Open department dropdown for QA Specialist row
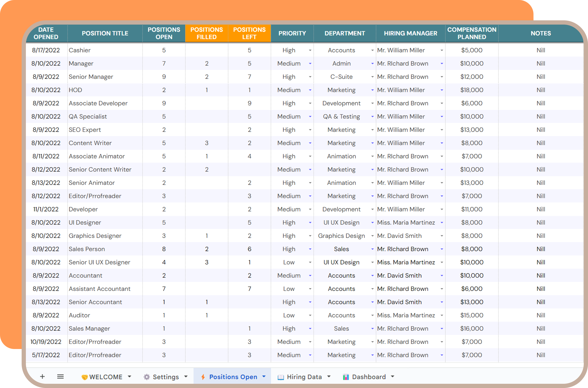The width and height of the screenshot is (588, 388). point(372,117)
